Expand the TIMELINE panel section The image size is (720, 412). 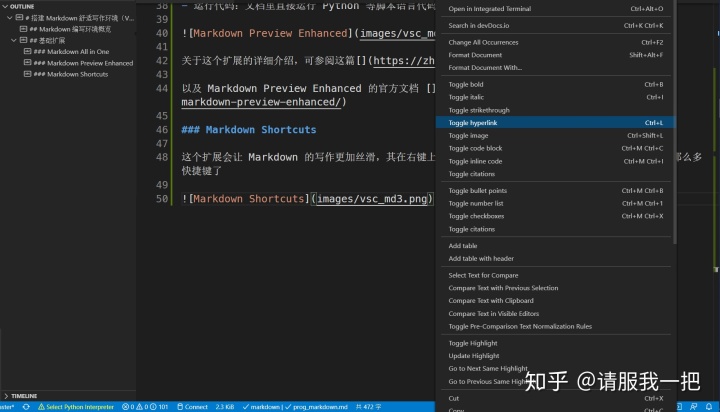pyautogui.click(x=6, y=395)
